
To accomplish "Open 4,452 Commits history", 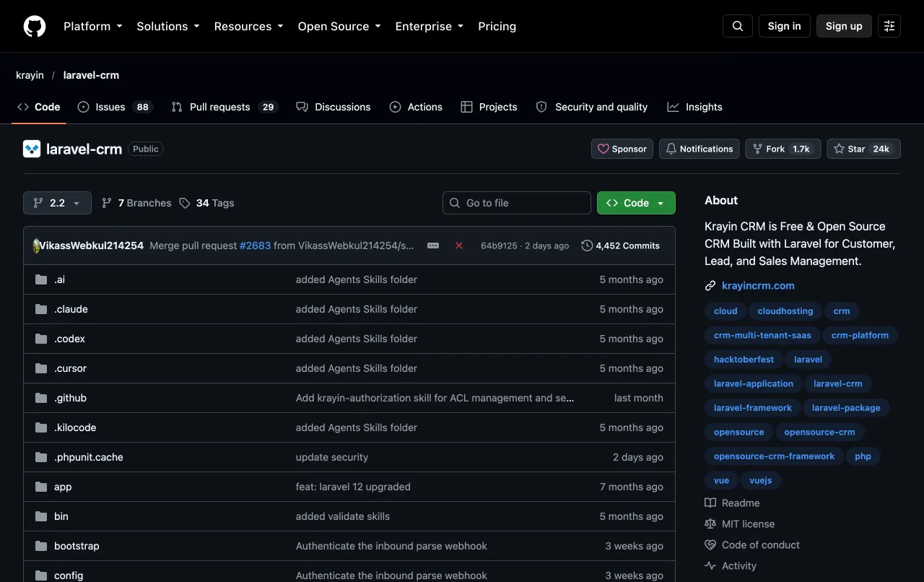I will pos(621,246).
